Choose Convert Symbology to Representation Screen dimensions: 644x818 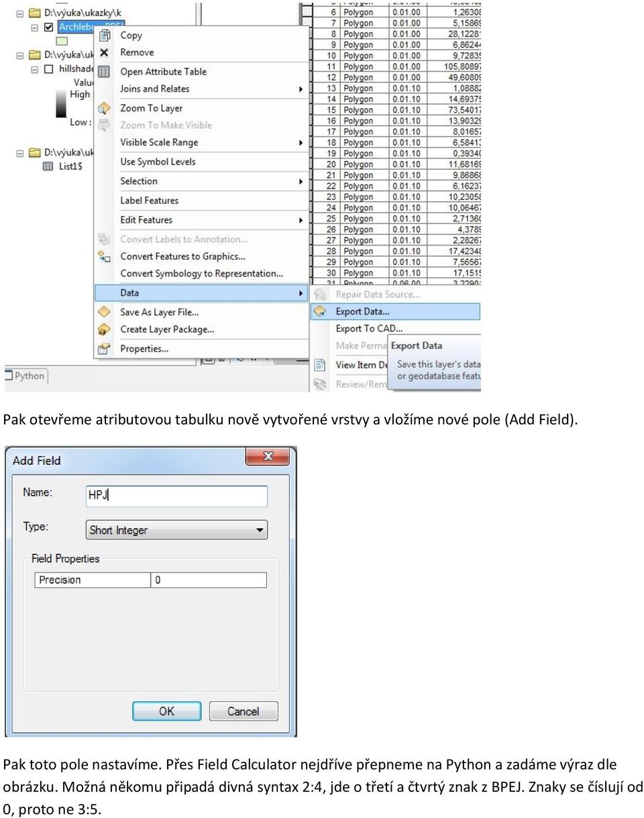pyautogui.click(x=201, y=274)
